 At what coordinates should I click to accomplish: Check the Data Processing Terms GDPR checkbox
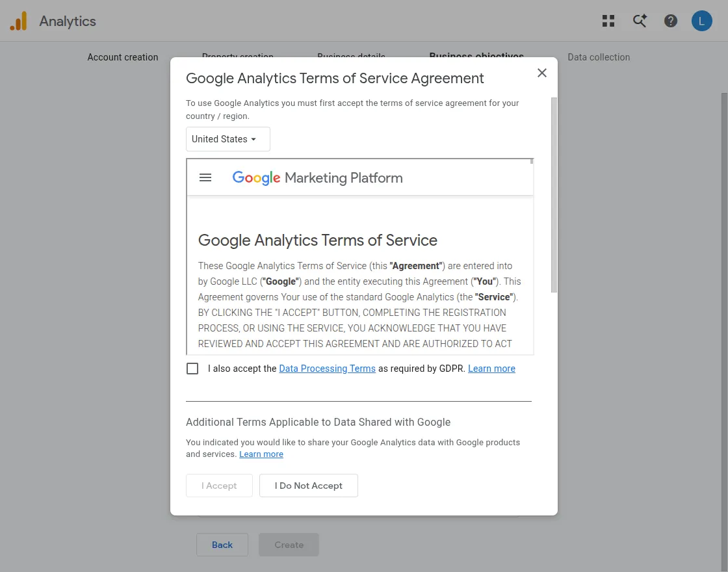(192, 369)
